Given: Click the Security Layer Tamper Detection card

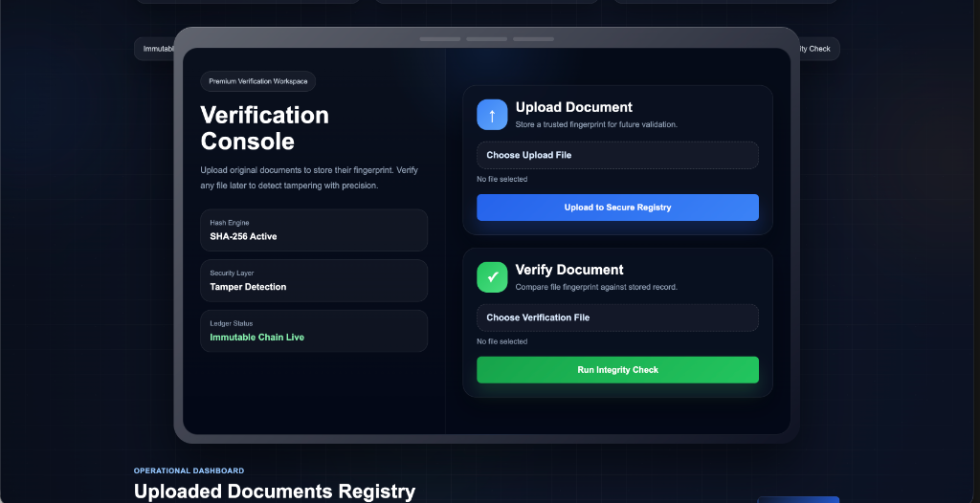Looking at the screenshot, I should point(314,280).
